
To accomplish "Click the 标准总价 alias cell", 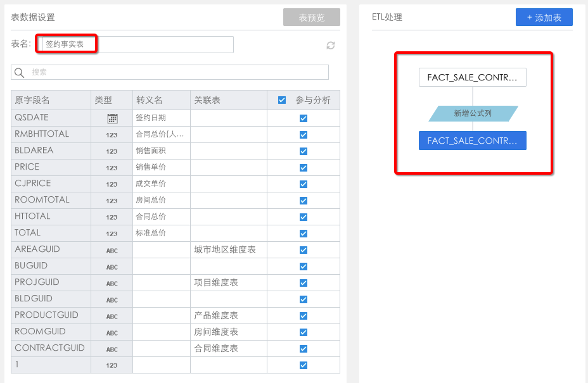I will pyautogui.click(x=162, y=234).
